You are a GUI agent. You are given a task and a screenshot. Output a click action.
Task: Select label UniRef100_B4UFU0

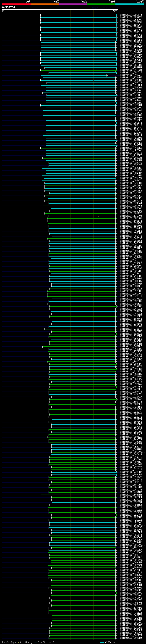coord(131,93)
